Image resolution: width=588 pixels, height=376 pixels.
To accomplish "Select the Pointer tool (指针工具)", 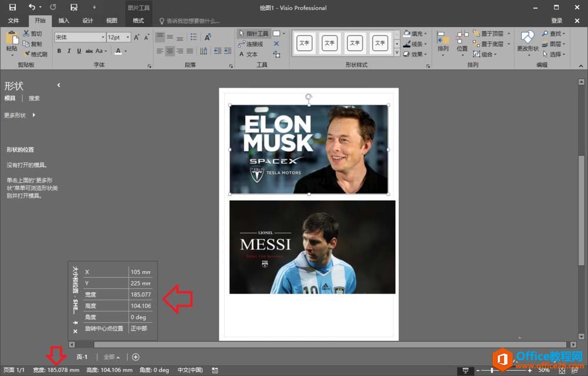I will click(253, 34).
